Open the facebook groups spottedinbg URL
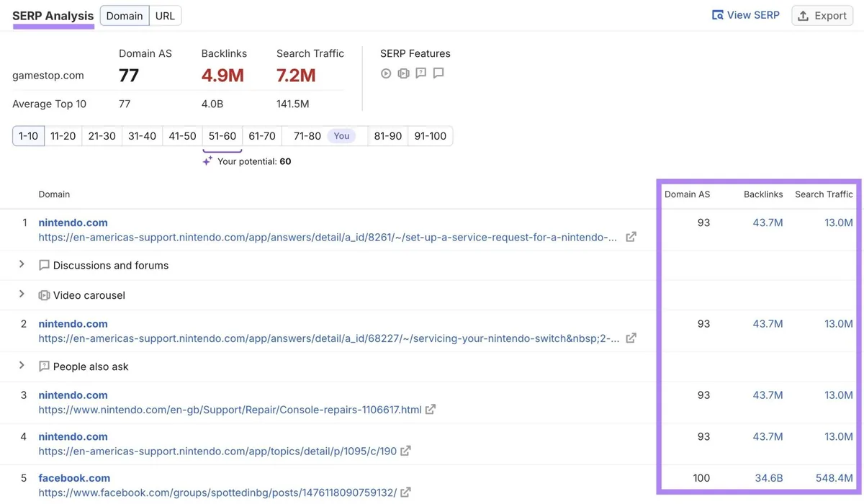Screen dimensions: 864x504 coord(218,493)
